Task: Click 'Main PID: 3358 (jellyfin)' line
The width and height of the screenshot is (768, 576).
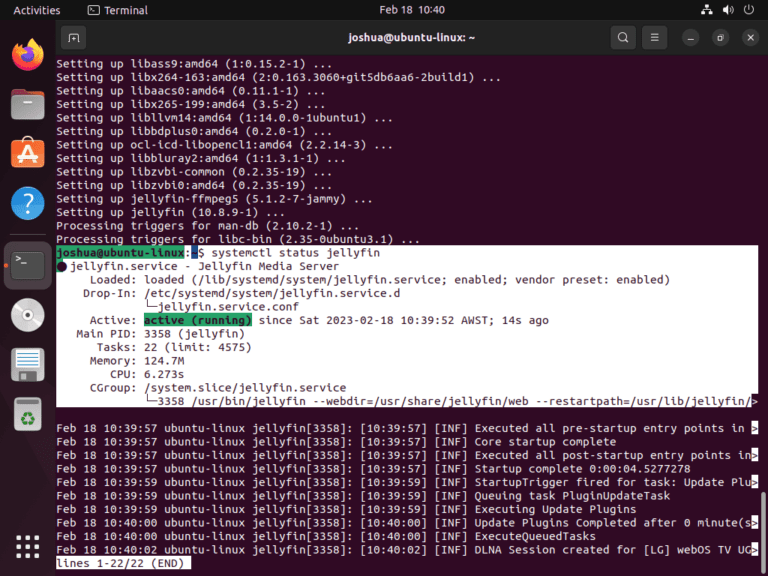Action: tap(161, 334)
